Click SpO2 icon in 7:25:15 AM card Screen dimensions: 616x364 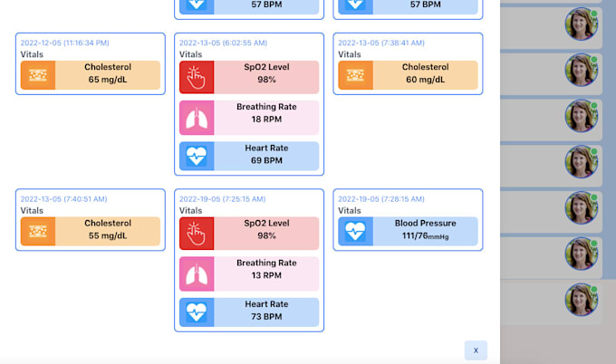197,231
